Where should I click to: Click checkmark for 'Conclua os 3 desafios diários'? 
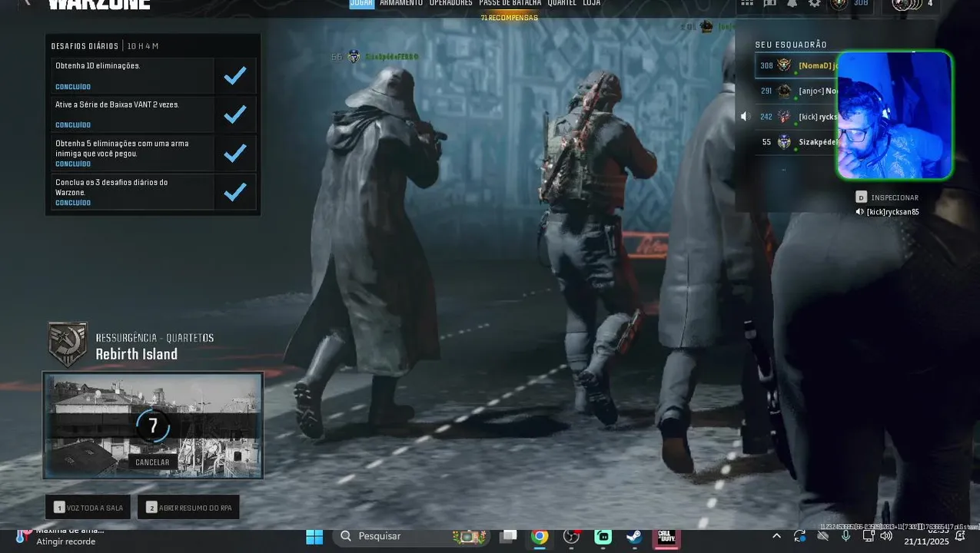[235, 192]
